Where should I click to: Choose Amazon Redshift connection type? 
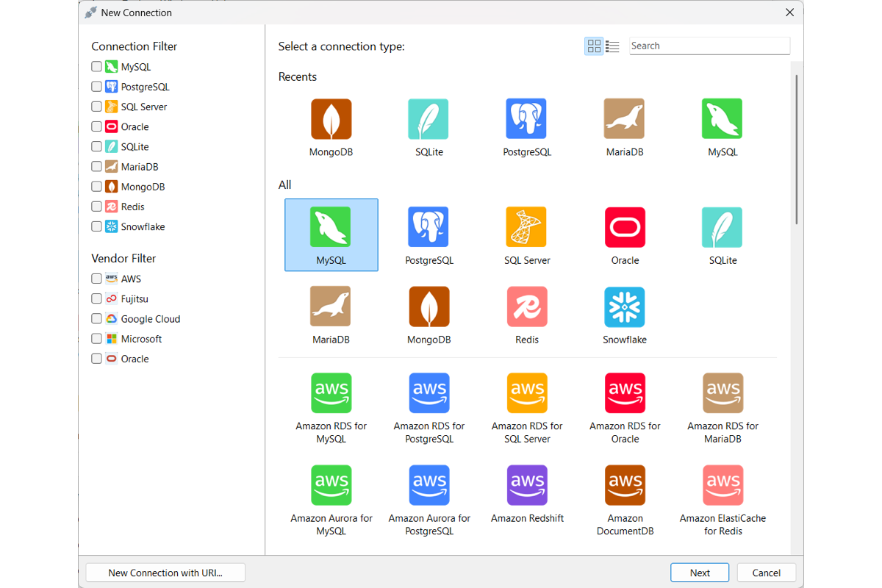527,485
